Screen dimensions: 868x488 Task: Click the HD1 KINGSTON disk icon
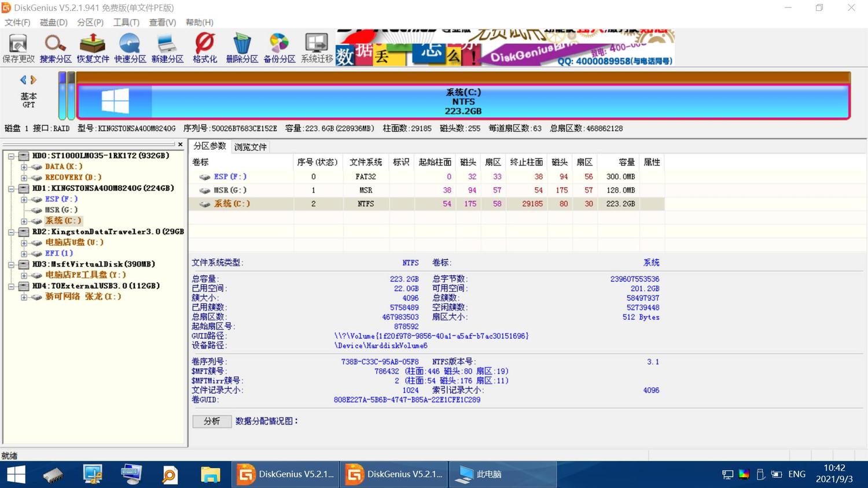(x=24, y=188)
